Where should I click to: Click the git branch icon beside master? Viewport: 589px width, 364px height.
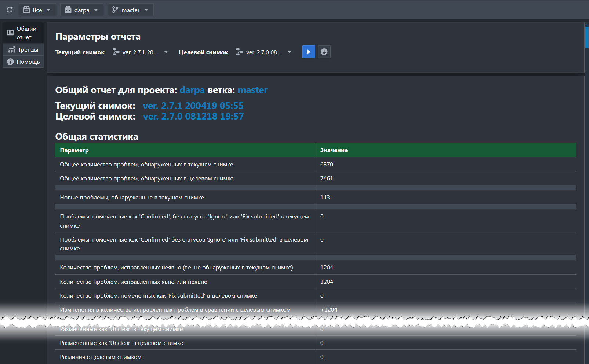click(x=115, y=10)
